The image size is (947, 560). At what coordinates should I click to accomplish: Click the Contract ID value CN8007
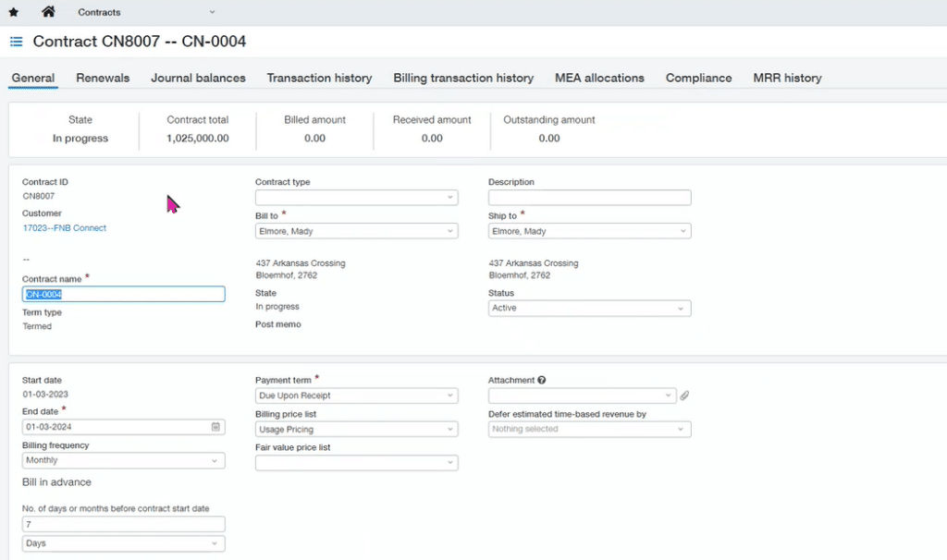click(x=39, y=196)
